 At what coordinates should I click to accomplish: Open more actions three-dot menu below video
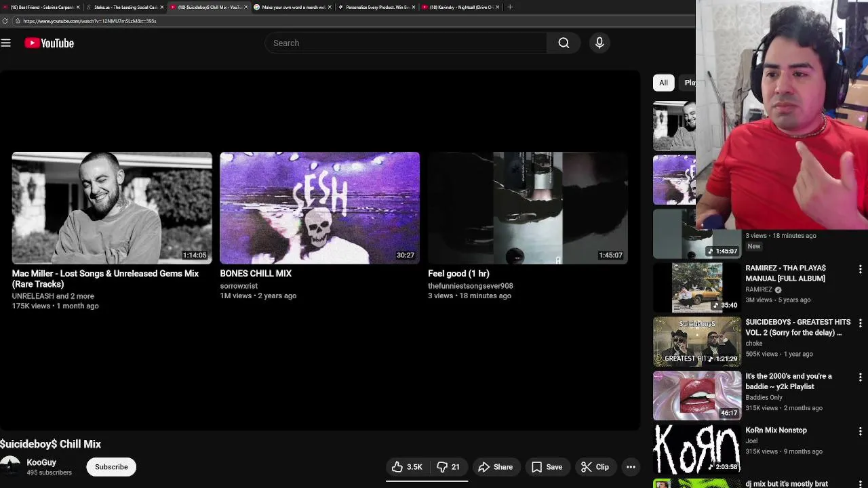pyautogui.click(x=631, y=467)
